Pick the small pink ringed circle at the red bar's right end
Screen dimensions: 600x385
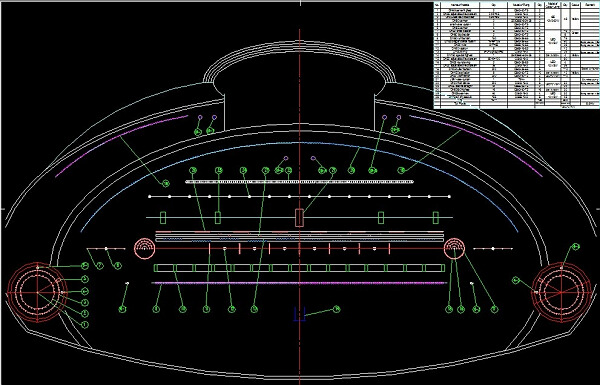(454, 248)
